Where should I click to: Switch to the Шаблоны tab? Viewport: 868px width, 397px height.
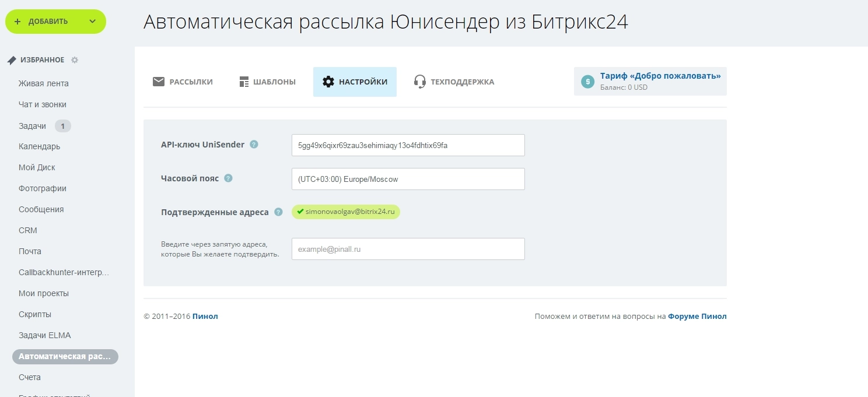click(268, 82)
